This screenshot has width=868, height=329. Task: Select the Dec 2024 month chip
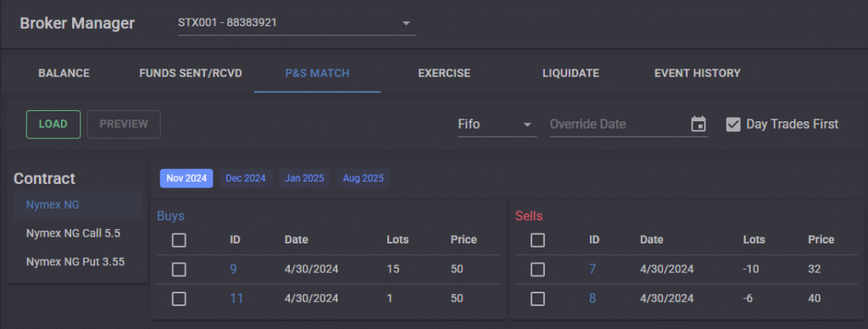point(246,178)
